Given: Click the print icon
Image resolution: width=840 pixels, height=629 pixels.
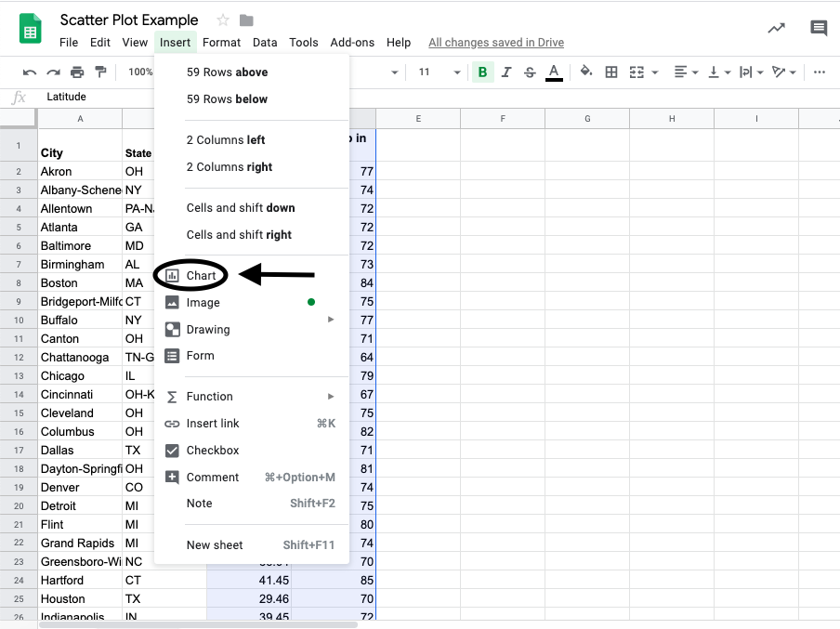Looking at the screenshot, I should pos(77,71).
